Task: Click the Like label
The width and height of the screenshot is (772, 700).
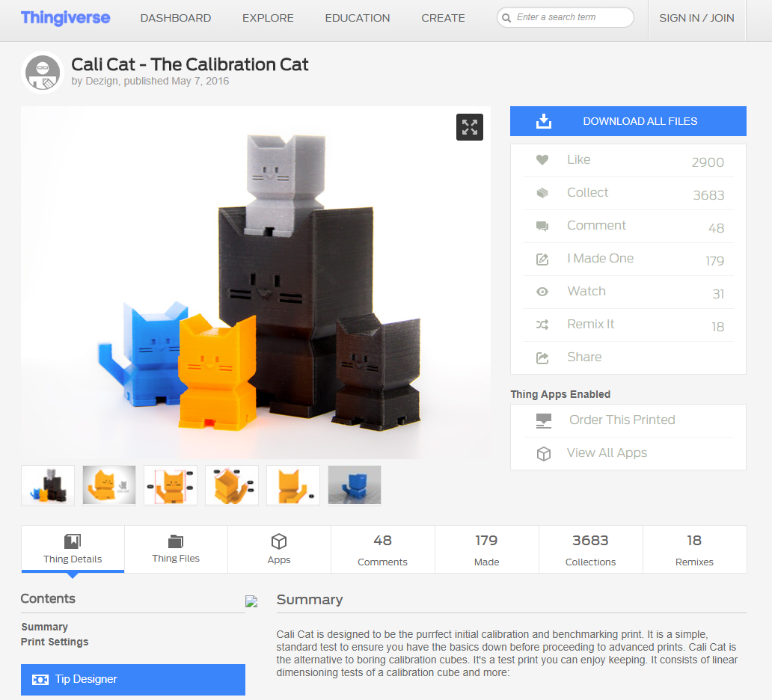Action: [x=578, y=159]
